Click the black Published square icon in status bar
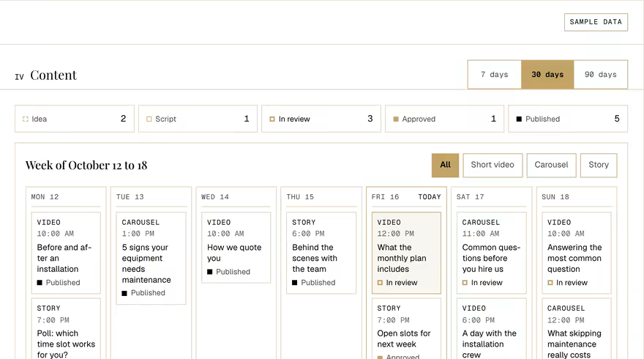 point(519,119)
